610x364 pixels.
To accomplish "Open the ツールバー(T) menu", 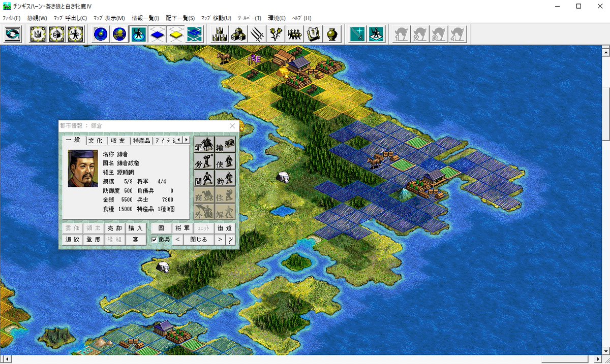I will (250, 18).
